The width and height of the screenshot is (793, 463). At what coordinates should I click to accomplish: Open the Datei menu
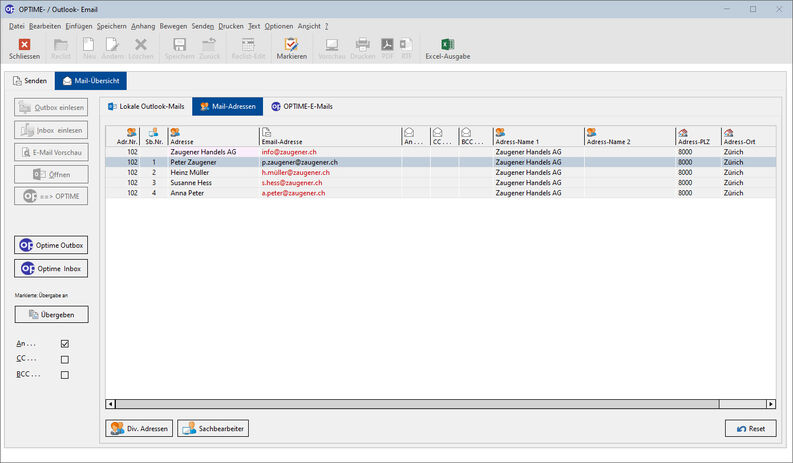[16, 26]
